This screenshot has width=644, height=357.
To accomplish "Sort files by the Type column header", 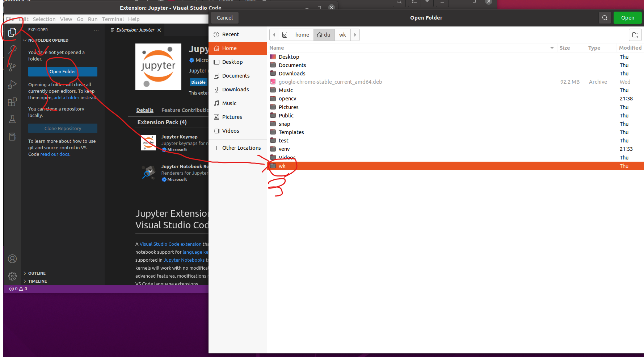I will [x=601, y=48].
